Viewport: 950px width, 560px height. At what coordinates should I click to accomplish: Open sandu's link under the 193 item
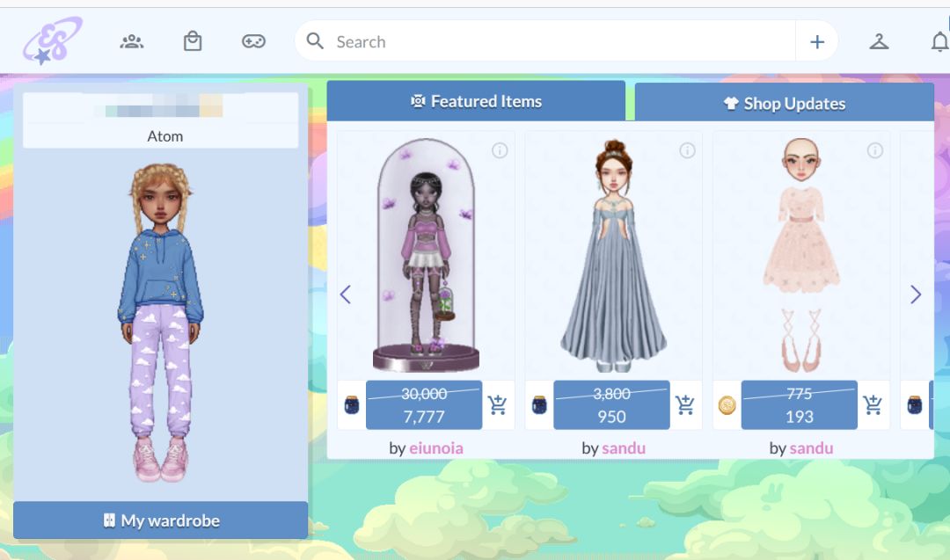811,448
